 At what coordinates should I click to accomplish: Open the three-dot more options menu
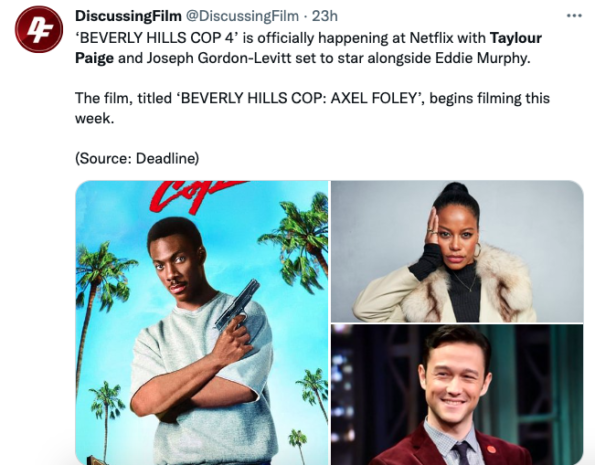tap(574, 16)
